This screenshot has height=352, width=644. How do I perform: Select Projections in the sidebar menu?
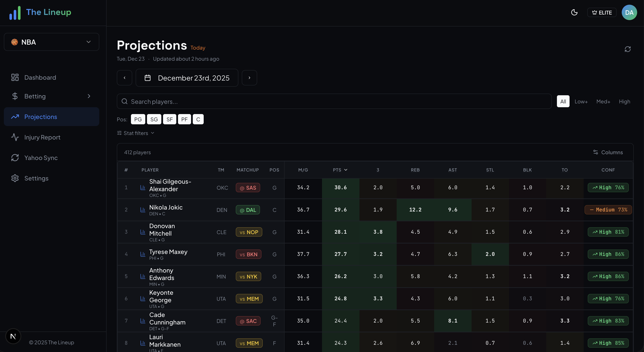tap(40, 117)
